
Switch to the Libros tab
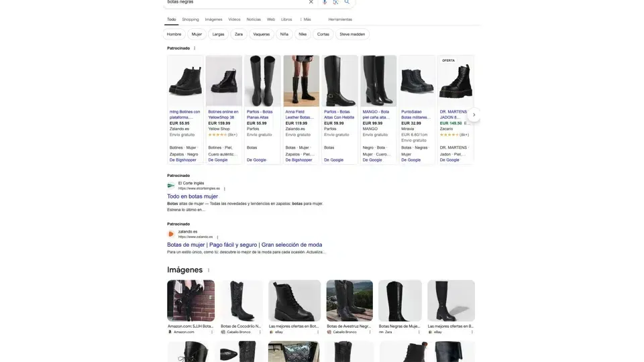(286, 19)
